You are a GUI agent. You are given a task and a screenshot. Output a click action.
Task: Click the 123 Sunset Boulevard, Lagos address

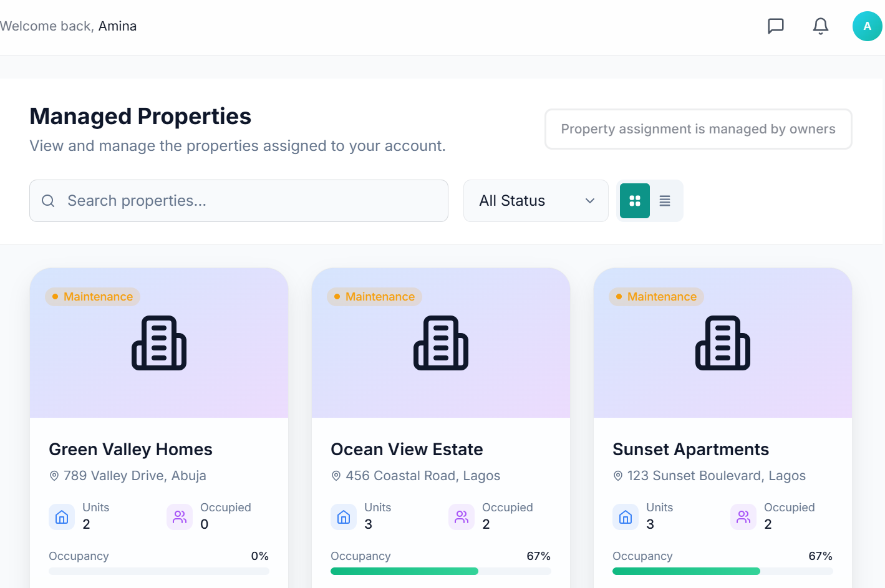click(x=717, y=476)
